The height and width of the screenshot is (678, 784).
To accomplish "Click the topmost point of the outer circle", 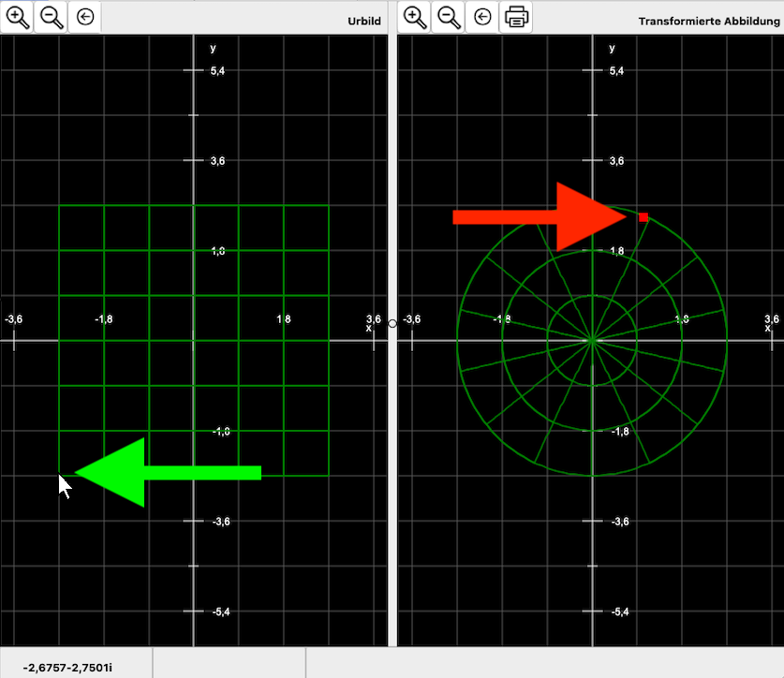I will tap(592, 206).
